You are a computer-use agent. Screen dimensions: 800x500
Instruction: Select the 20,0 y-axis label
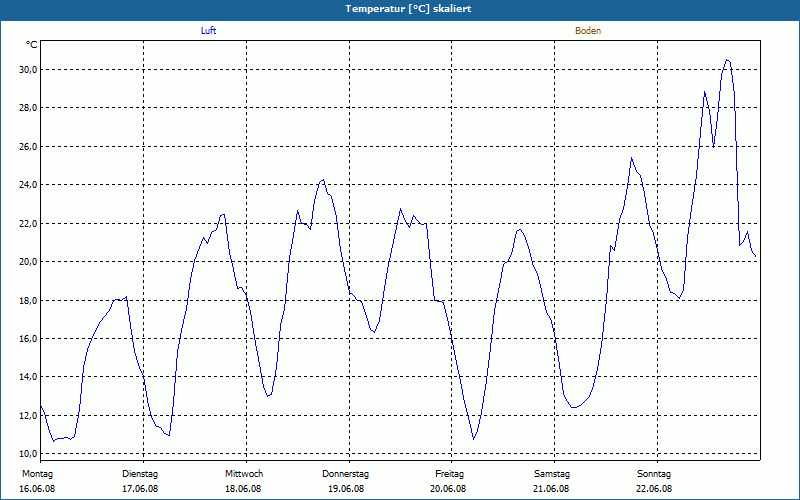coord(28,262)
